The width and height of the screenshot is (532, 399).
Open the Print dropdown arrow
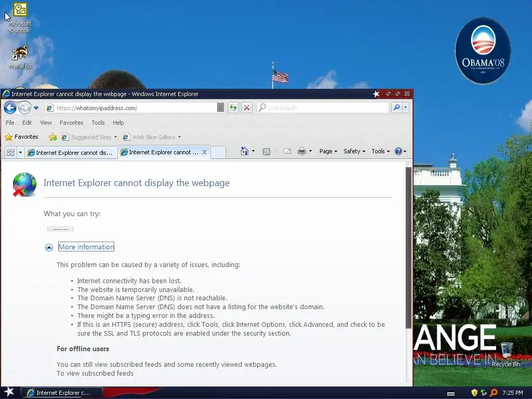coord(310,151)
